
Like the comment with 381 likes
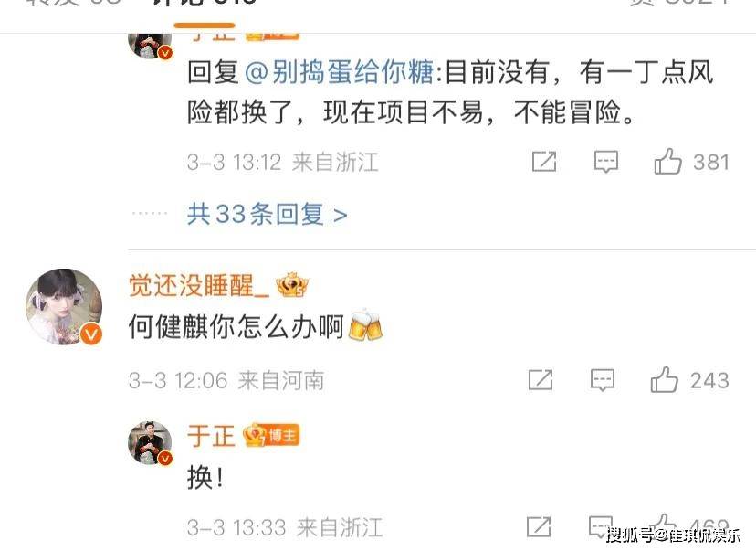tap(667, 161)
